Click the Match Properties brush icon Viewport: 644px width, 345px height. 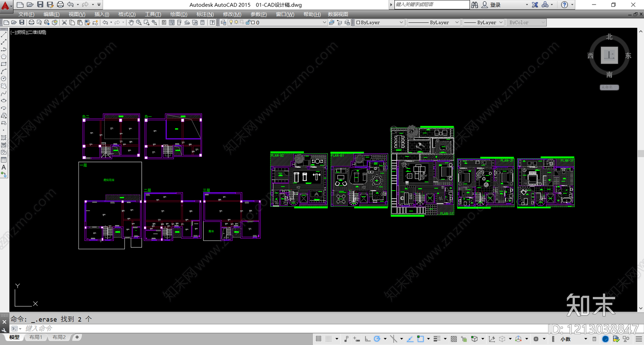point(95,23)
